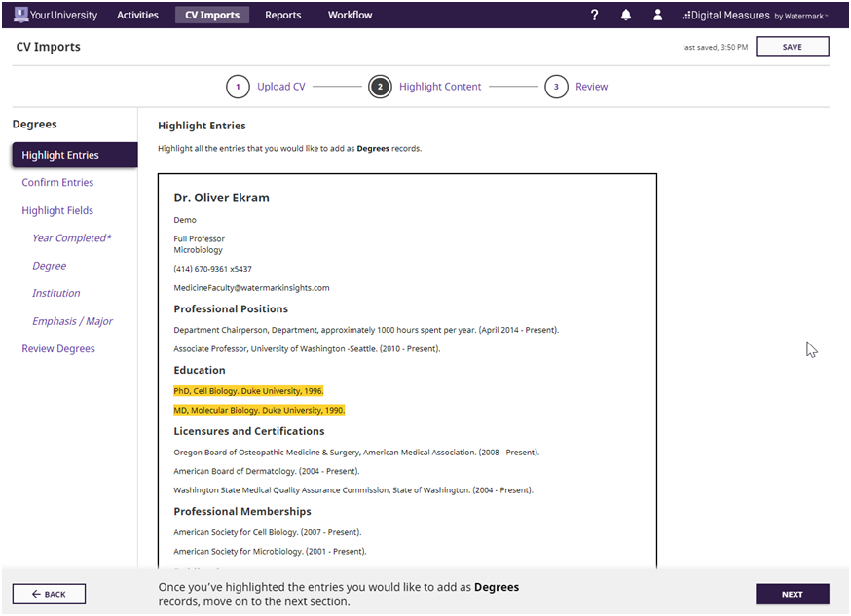Click the Microbiology department text
The height and width of the screenshot is (616, 851).
point(198,250)
